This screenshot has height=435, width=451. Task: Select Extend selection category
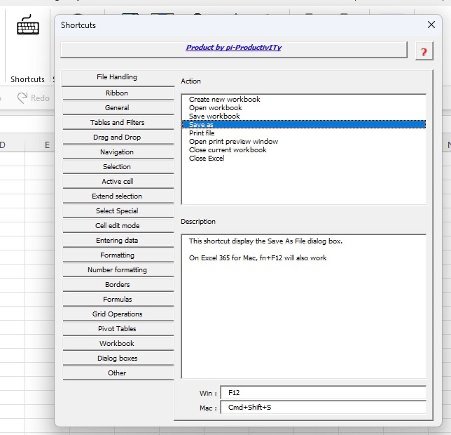click(x=118, y=196)
